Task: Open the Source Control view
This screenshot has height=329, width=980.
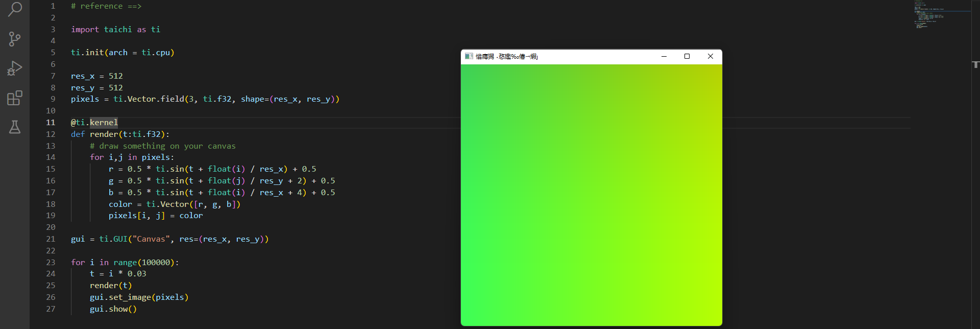Action: (x=15, y=39)
